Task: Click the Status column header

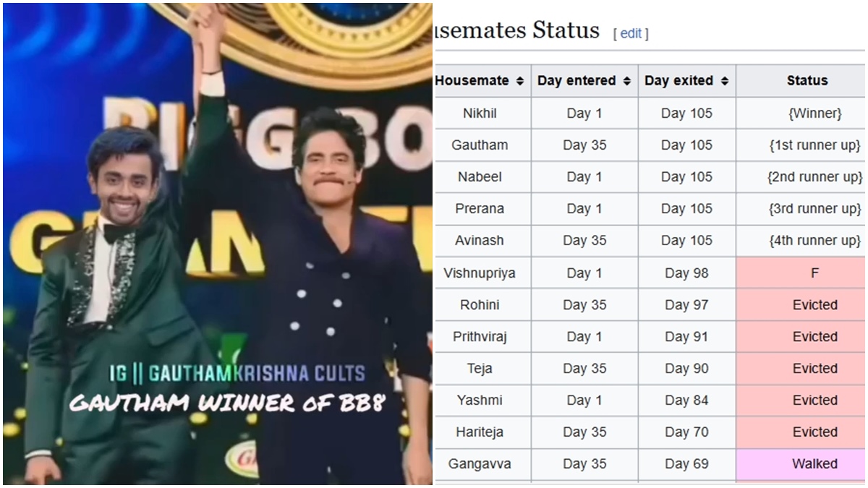Action: [x=807, y=81]
